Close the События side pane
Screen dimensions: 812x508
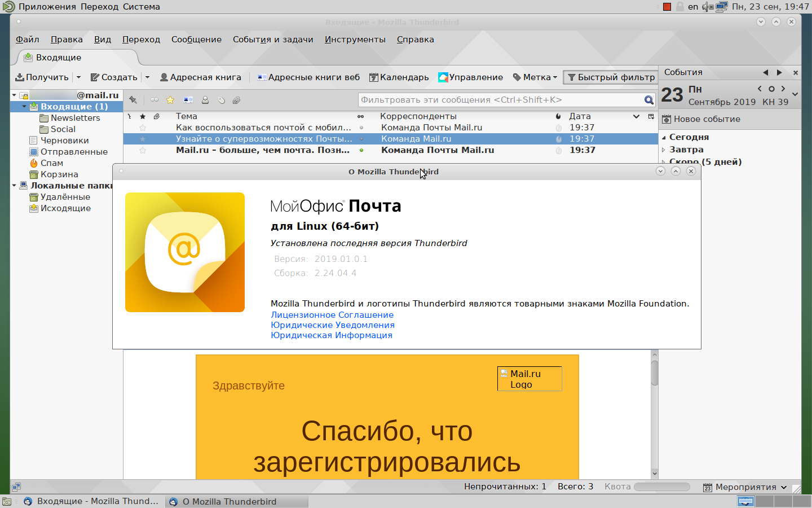(796, 72)
